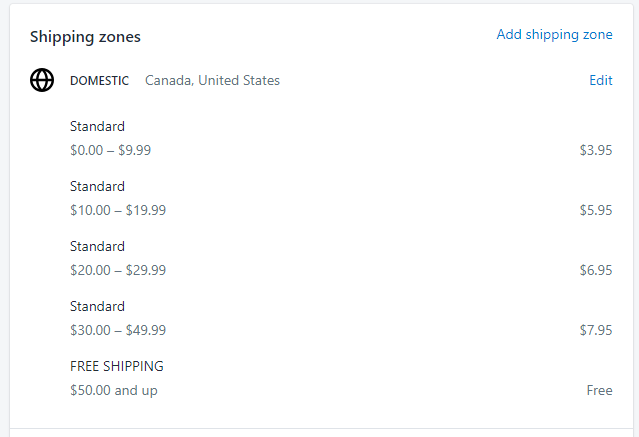Image resolution: width=639 pixels, height=437 pixels.
Task: Select the $20.00 – $29.99 price range
Action: click(118, 270)
